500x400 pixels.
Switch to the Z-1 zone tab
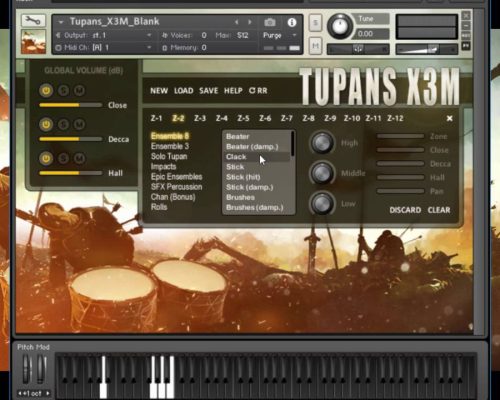(156, 118)
